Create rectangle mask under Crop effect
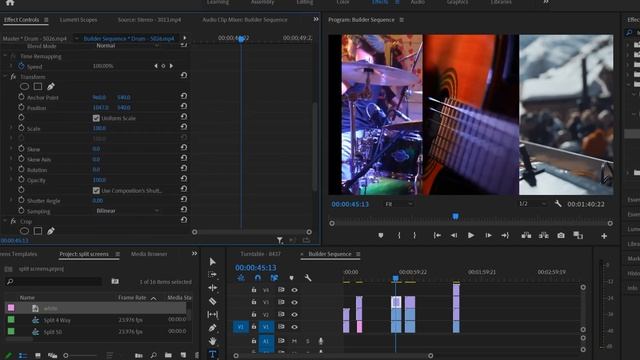 (x=38, y=231)
